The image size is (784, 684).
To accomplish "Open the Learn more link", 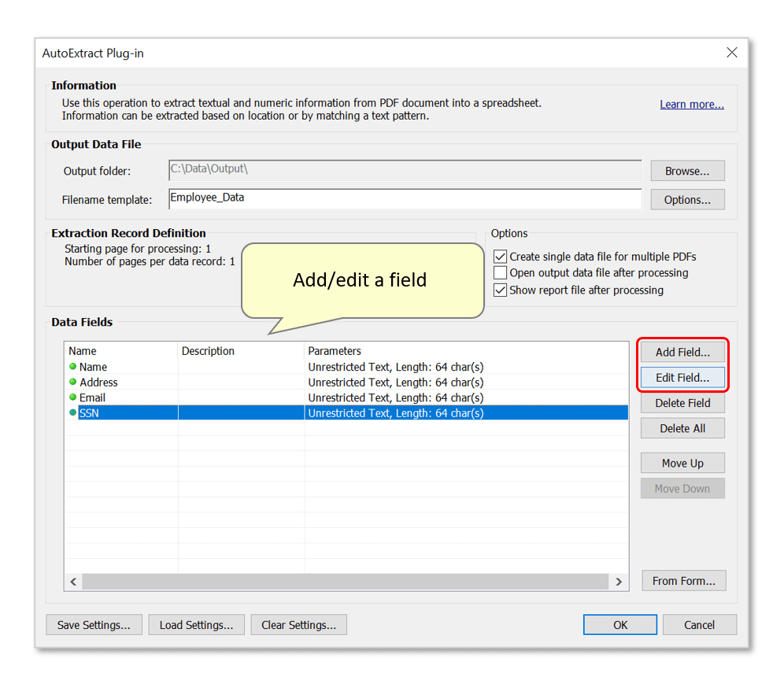I will 691,103.
